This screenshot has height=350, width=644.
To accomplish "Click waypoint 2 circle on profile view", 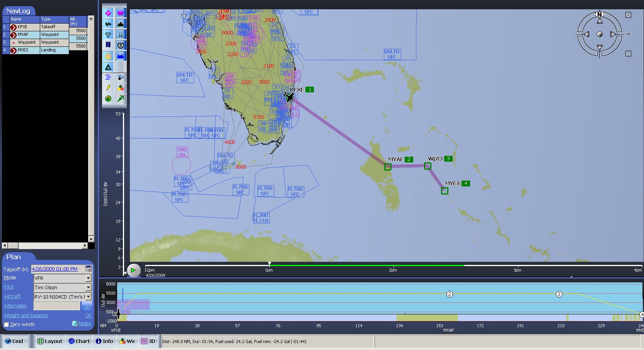I will point(450,294).
